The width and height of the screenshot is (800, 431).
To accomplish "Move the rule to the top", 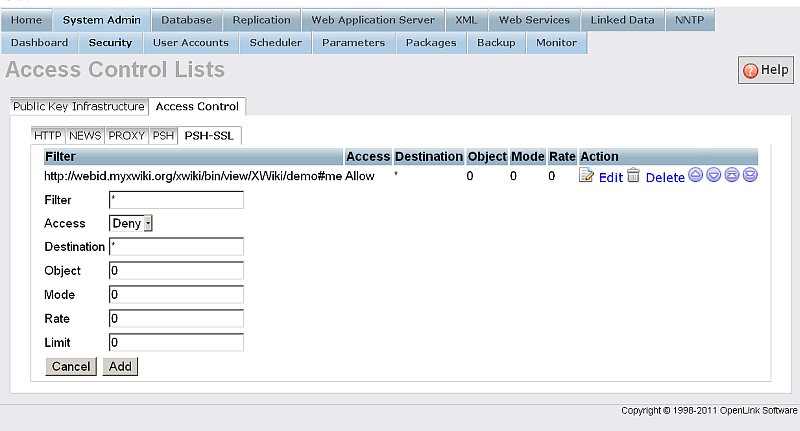I will (x=732, y=176).
